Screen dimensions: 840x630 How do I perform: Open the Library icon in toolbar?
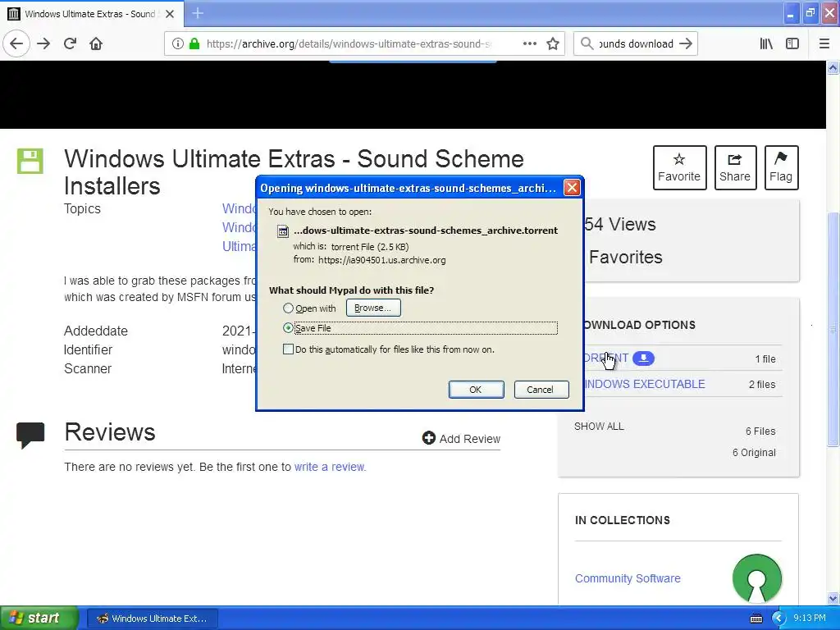pyautogui.click(x=766, y=43)
